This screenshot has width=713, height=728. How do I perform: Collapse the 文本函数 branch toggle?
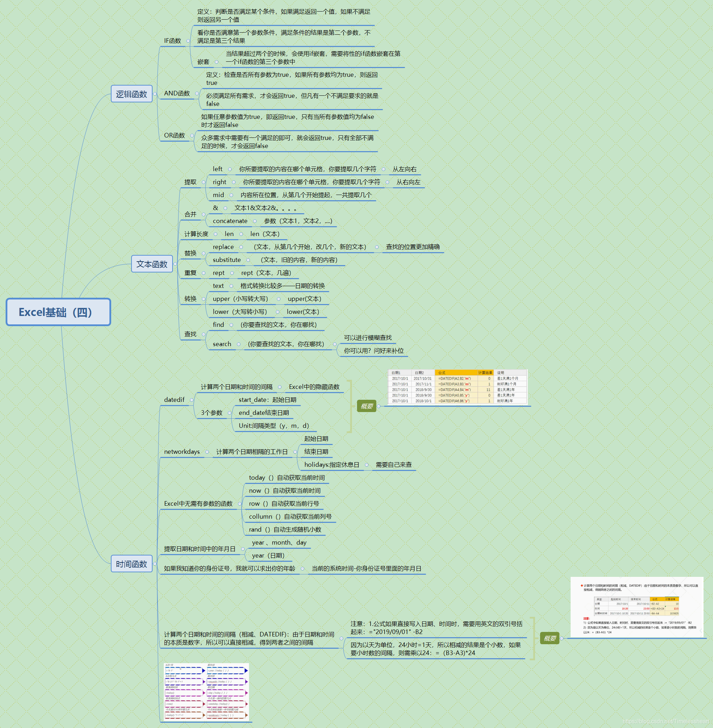pyautogui.click(x=175, y=264)
